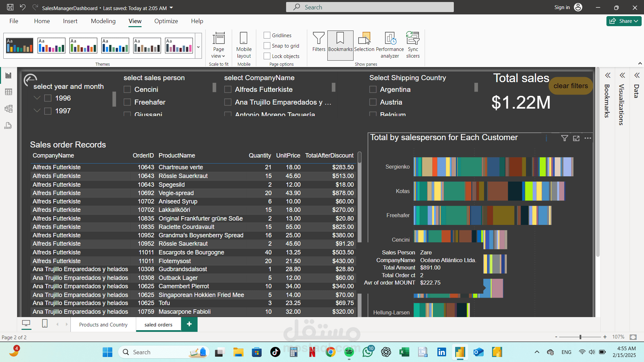Image resolution: width=644 pixels, height=362 pixels.
Task: Switch to Products and Country page tab
Action: [103, 324]
